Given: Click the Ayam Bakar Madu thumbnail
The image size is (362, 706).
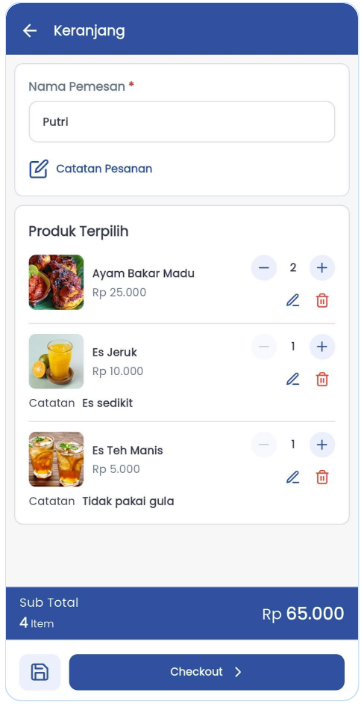Looking at the screenshot, I should 56,282.
